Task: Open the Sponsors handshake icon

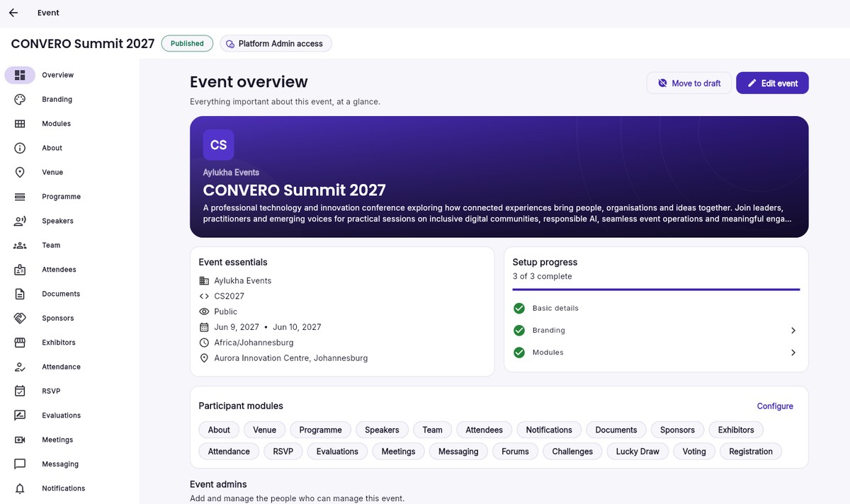Action: (20, 319)
